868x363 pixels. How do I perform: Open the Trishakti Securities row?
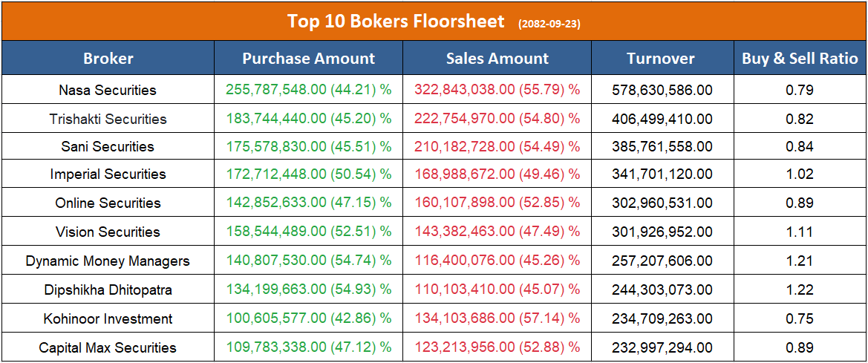click(x=108, y=119)
